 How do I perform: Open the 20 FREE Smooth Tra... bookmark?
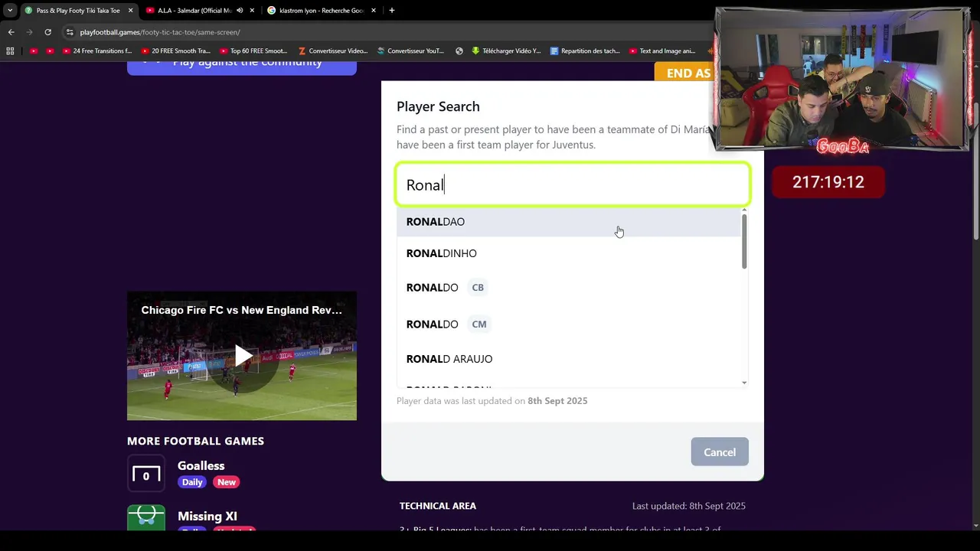[175, 51]
